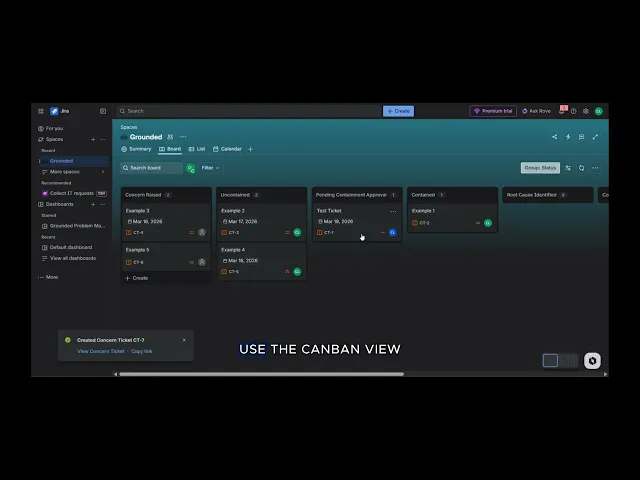
Task: Open the Example 1 card
Action: point(452,218)
